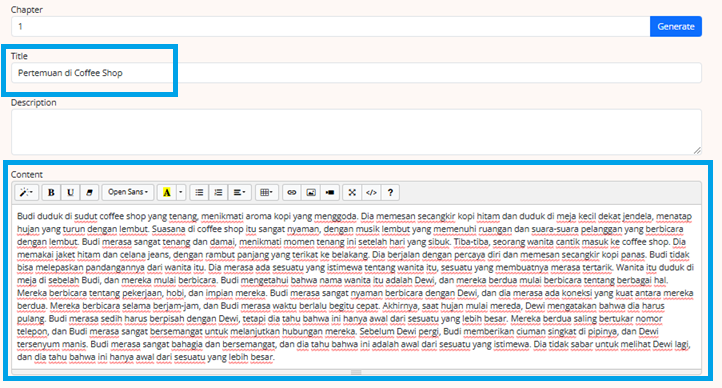Screen dimensions: 722x388
Task: Insert an ordered numbered list
Action: pyautogui.click(x=218, y=192)
